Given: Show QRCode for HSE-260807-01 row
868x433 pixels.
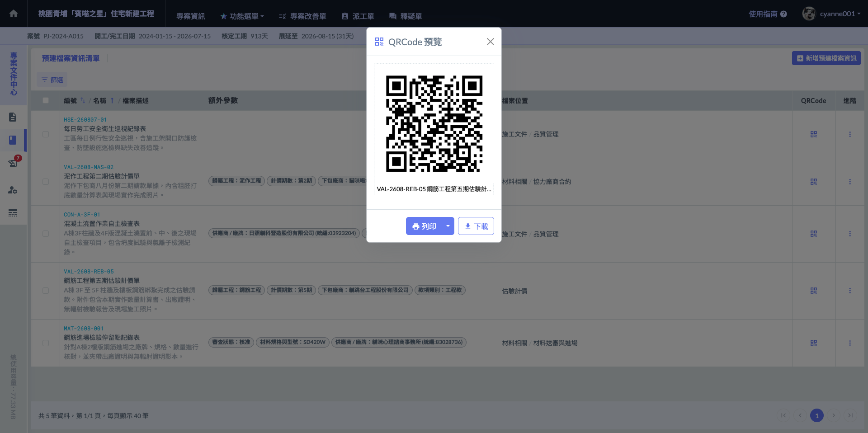Looking at the screenshot, I should (814, 134).
